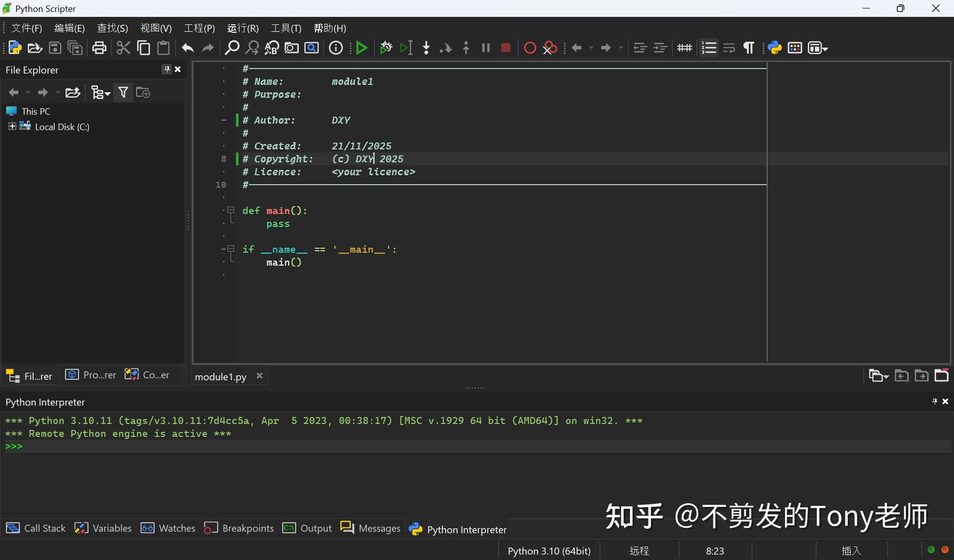Print the current file
Screen dimensions: 954x560
tap(99, 48)
